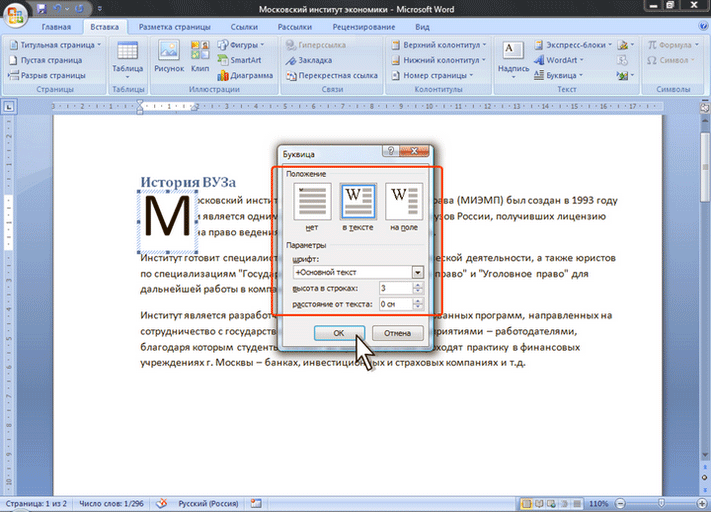The width and height of the screenshot is (711, 512).
Task: Open the Таблица table dropdown
Action: pos(127,60)
